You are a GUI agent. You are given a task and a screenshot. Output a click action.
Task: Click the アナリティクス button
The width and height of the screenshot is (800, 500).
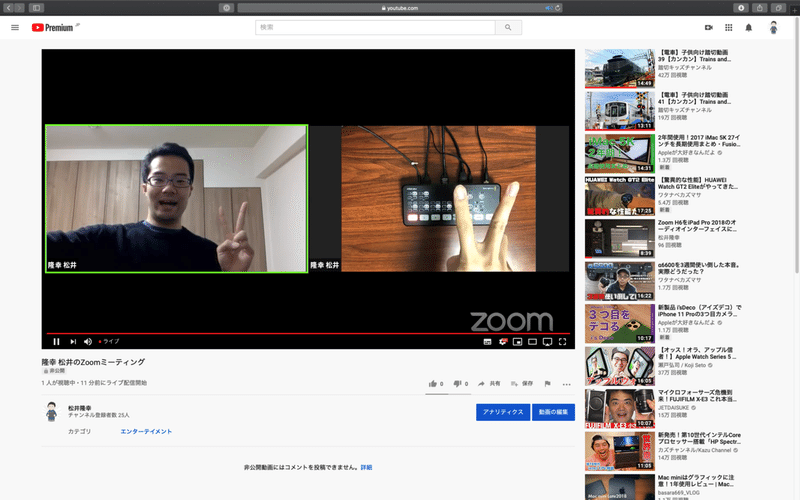(x=503, y=412)
